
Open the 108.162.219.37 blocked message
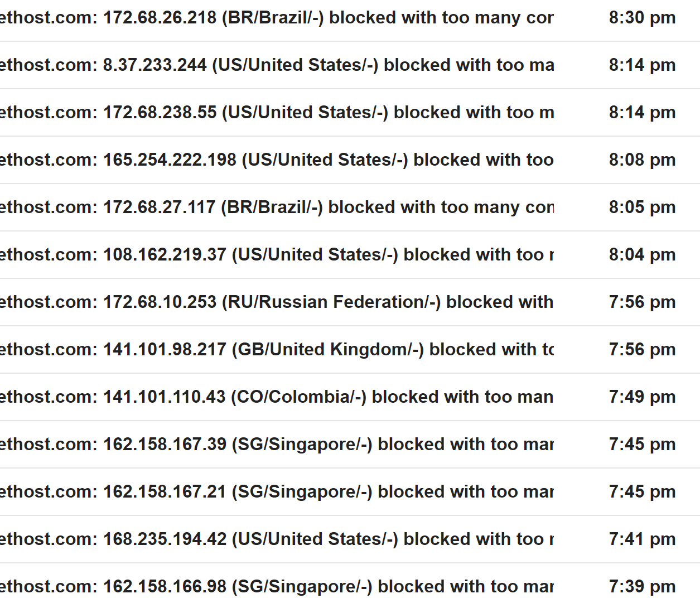tap(276, 255)
